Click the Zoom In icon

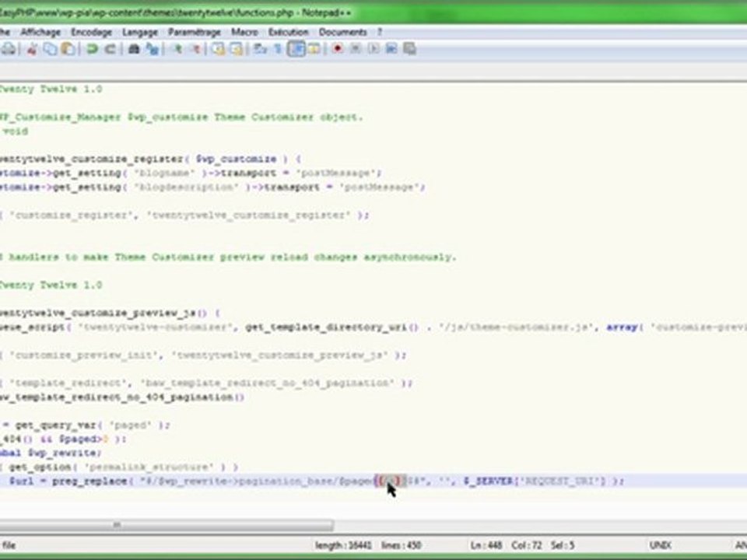pos(177,48)
